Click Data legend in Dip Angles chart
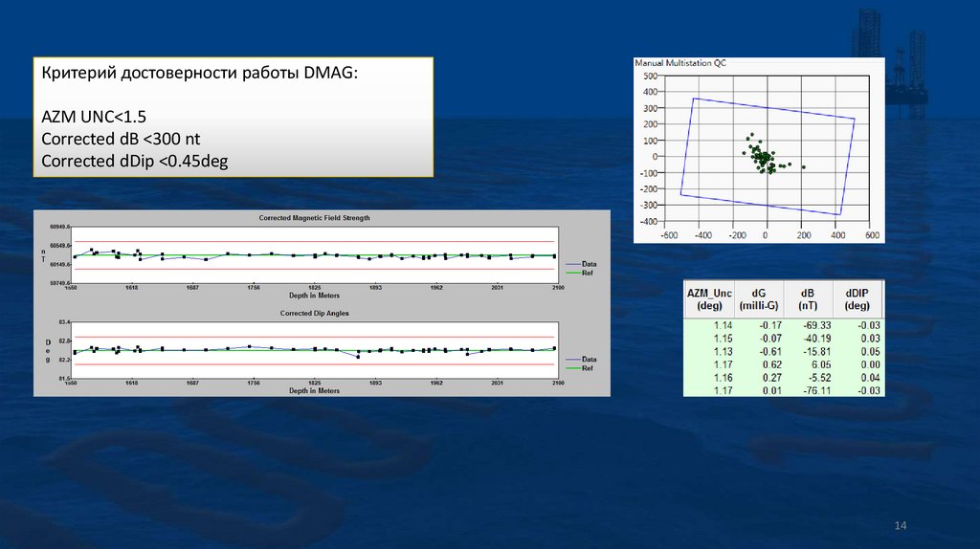This screenshot has width=980, height=549. 589,359
